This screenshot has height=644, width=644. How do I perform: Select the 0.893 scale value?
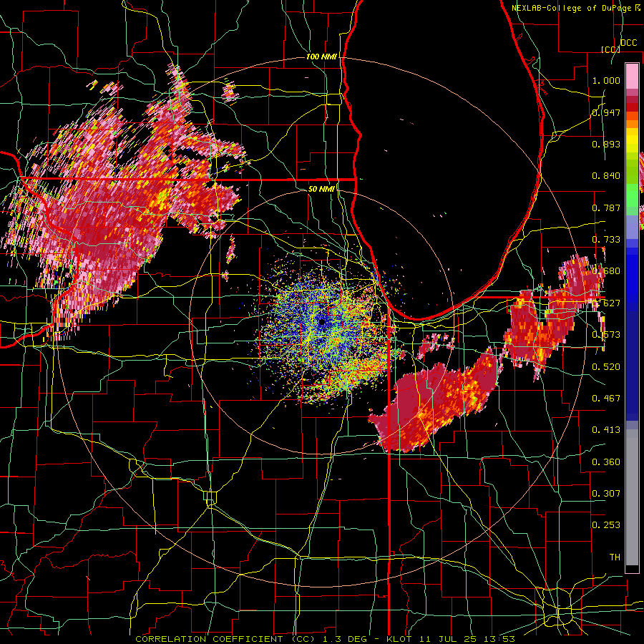606,144
